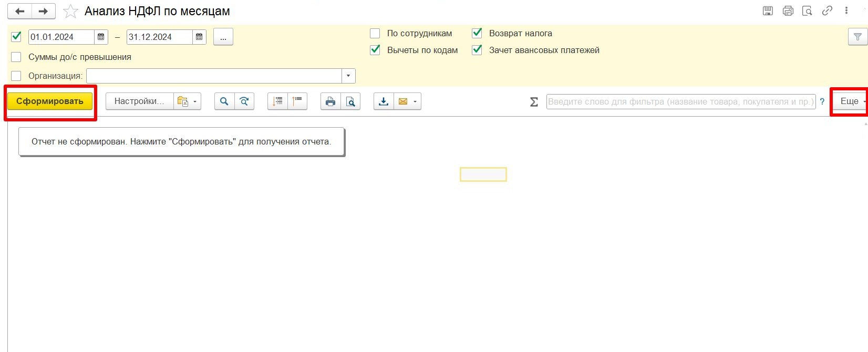This screenshot has width=868, height=352.
Task: Click the print report icon
Action: point(330,101)
